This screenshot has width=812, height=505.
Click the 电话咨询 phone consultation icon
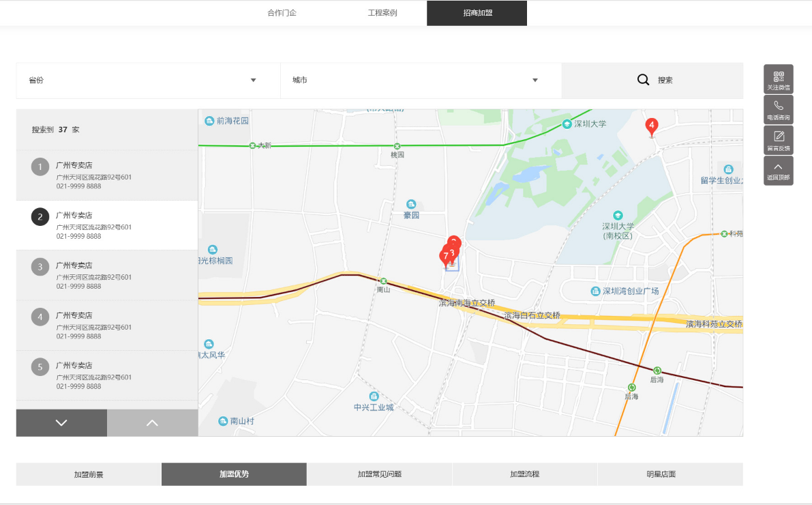[778, 109]
